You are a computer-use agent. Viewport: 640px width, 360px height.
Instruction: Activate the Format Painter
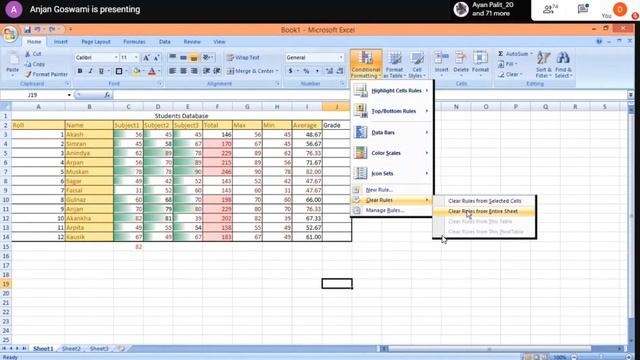click(46, 74)
